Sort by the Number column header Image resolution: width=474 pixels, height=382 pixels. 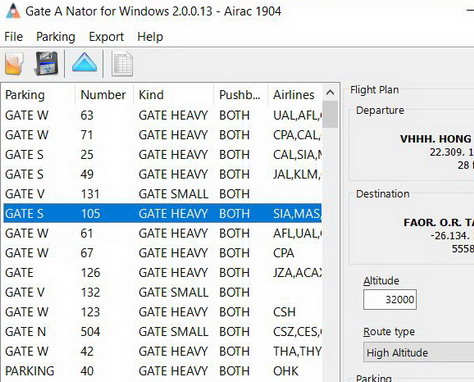tap(104, 95)
